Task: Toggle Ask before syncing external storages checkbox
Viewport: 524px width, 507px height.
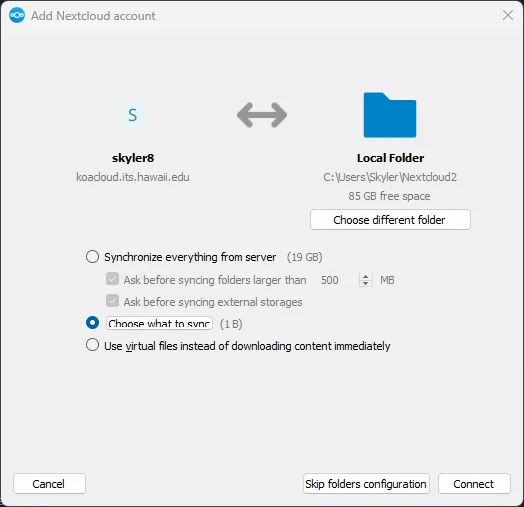Action: [x=112, y=301]
